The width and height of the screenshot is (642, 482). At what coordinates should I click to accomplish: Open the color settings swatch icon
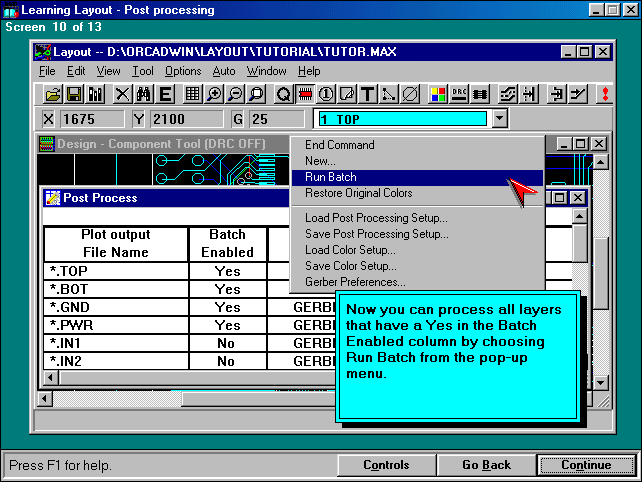pyautogui.click(x=438, y=95)
